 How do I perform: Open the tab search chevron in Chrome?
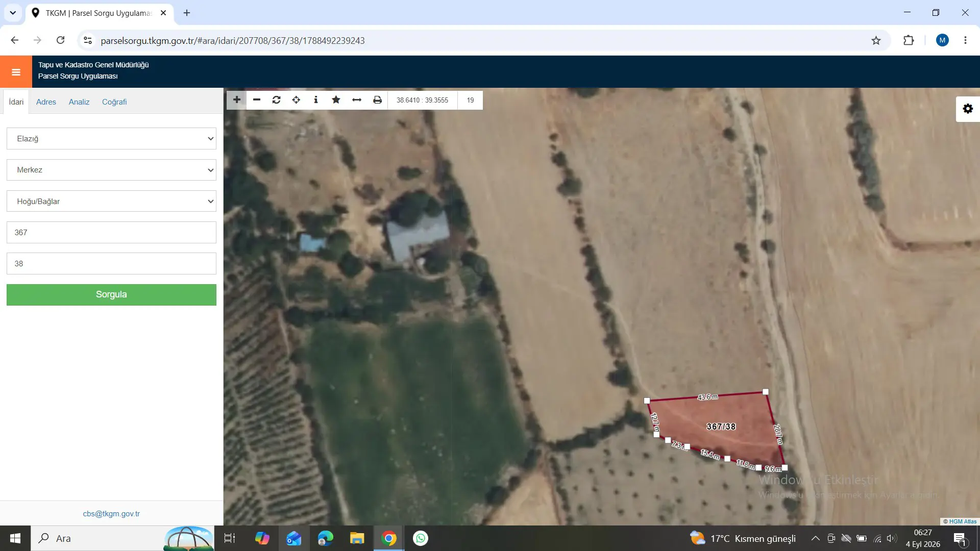coord(13,13)
